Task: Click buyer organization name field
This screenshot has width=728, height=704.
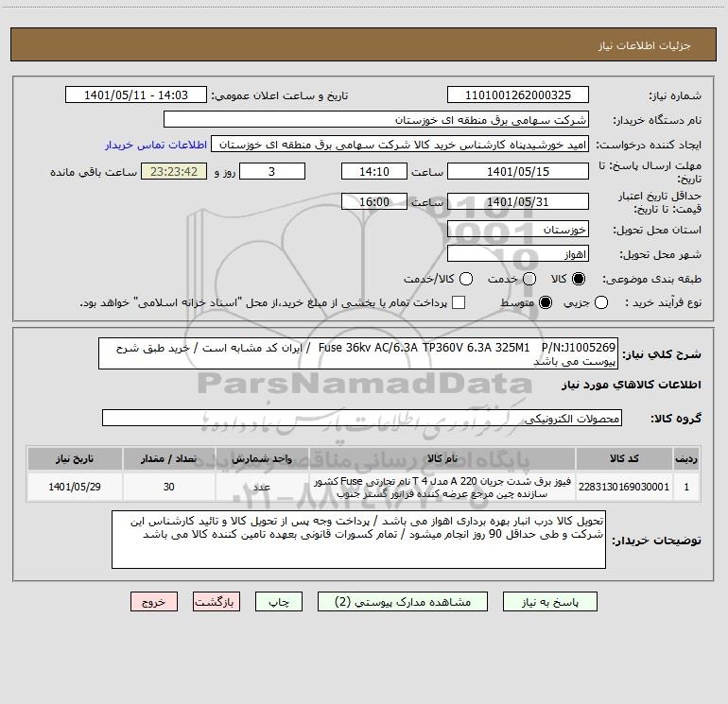Action: 376,120
